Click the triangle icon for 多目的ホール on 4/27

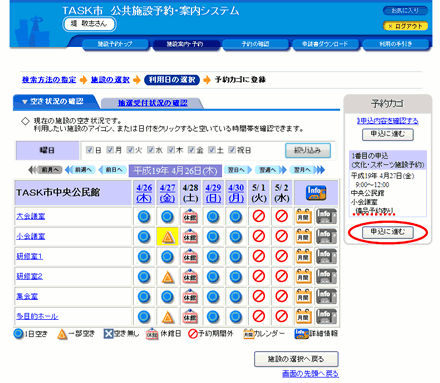click(x=167, y=317)
